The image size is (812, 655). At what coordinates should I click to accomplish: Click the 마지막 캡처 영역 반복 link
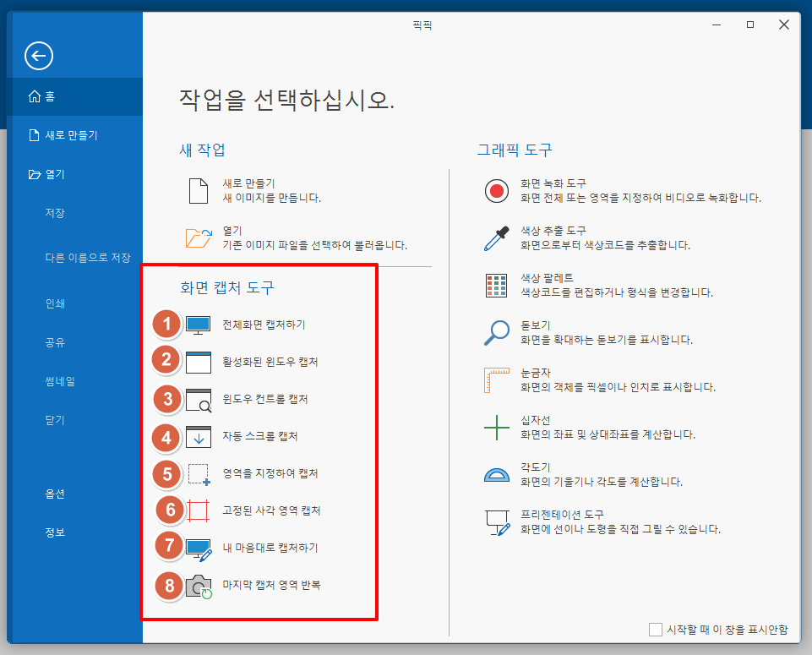tap(272, 585)
